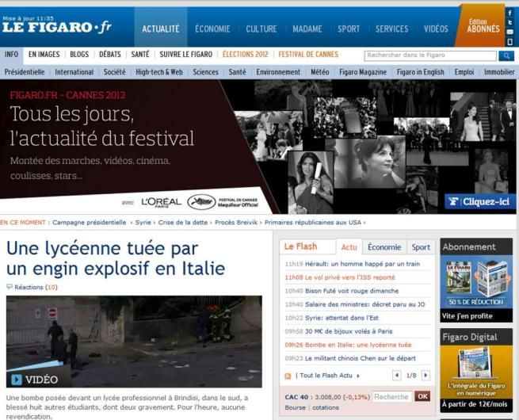Viewport: 519px width, 420px height.
Task: Play the video icon on article photo
Action: pos(16,380)
